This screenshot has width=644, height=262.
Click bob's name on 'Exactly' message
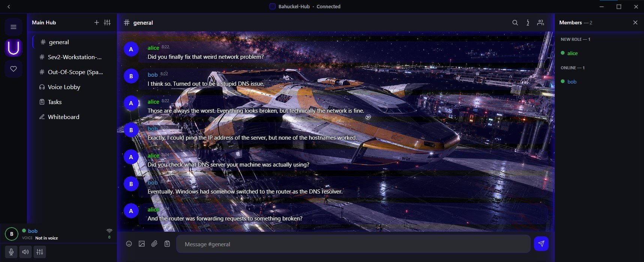coord(153,128)
